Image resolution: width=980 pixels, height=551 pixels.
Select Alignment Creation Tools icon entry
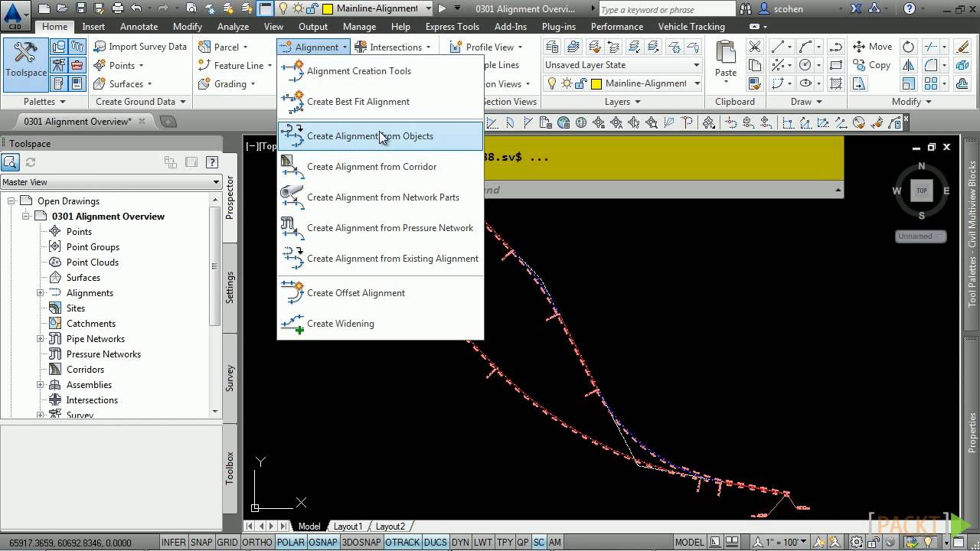tap(292, 71)
